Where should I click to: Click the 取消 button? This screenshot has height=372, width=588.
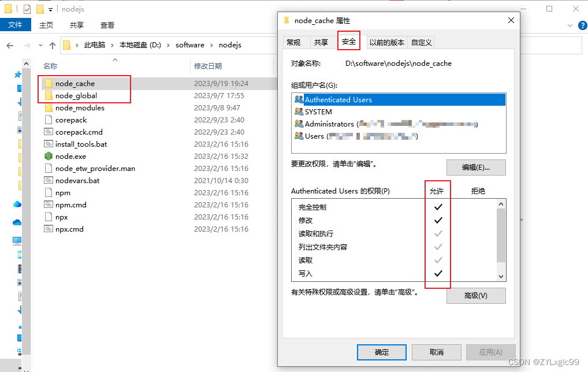click(437, 352)
